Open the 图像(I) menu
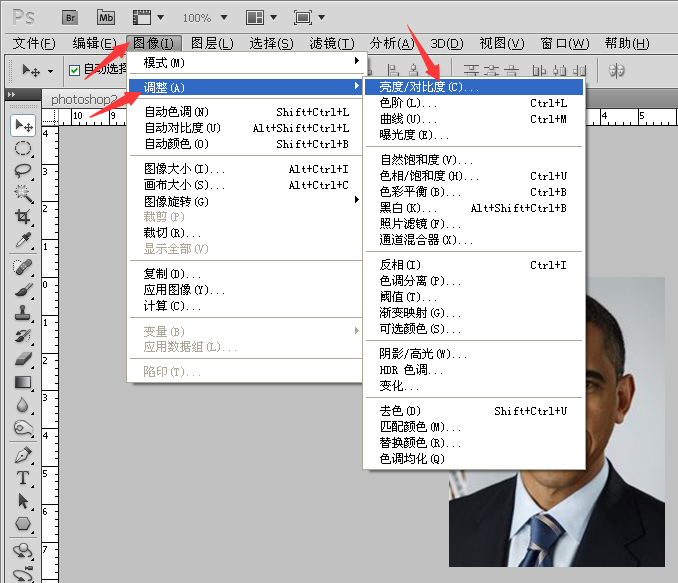The height and width of the screenshot is (583, 678). 154,43
